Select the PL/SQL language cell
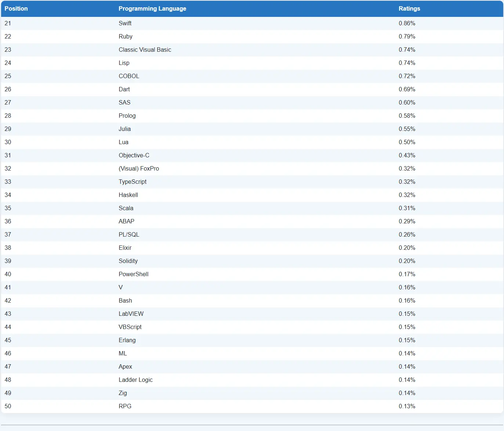Image resolution: width=504 pixels, height=431 pixels. coord(129,234)
